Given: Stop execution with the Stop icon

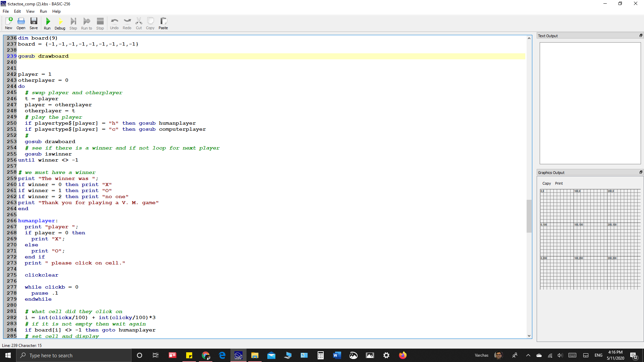Looking at the screenshot, I should [100, 23].
